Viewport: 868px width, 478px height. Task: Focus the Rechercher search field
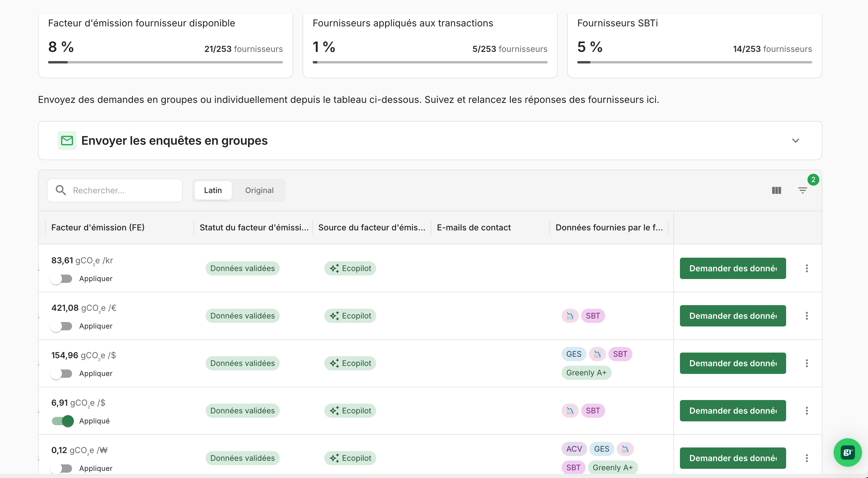click(115, 190)
